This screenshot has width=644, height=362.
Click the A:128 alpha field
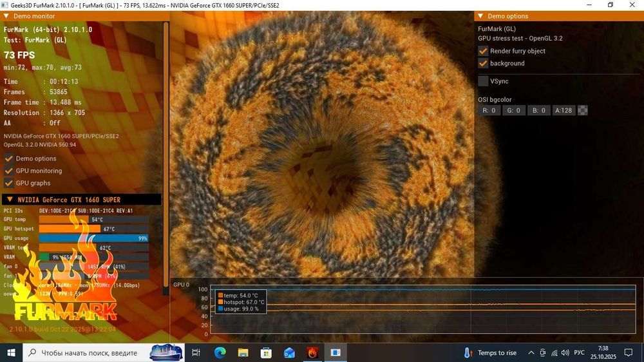563,110
